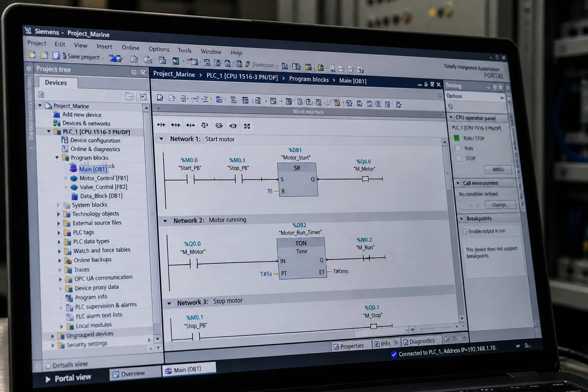588x392 pixels.
Task: Expand the Technology objects folder
Action: tap(58, 214)
